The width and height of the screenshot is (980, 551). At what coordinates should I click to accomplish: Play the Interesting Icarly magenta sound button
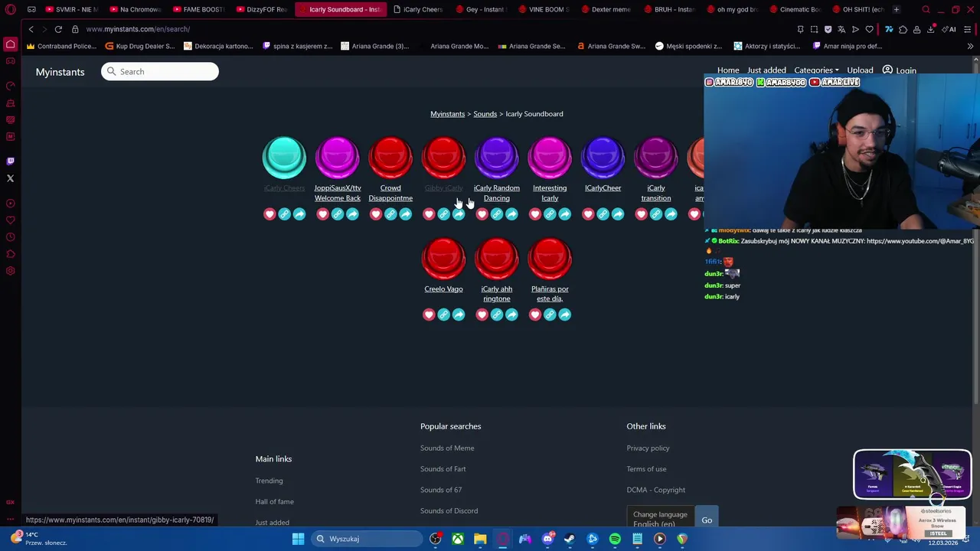click(x=550, y=157)
